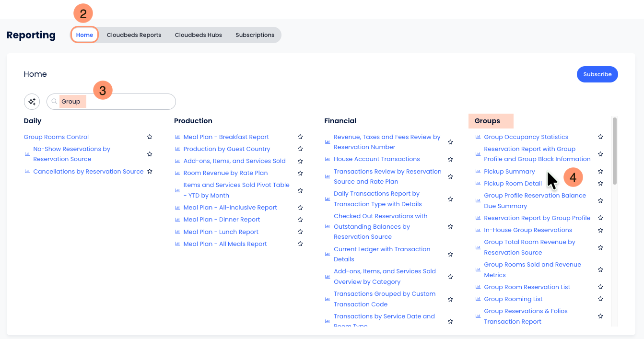
Task: Favorite Group Rooming List report
Action: (600, 299)
